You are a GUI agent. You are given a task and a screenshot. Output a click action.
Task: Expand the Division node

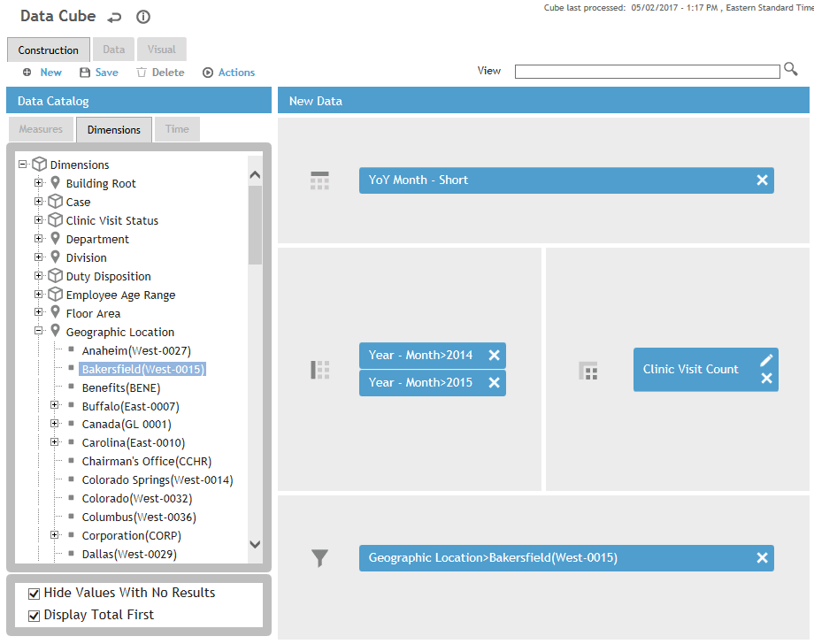38,257
